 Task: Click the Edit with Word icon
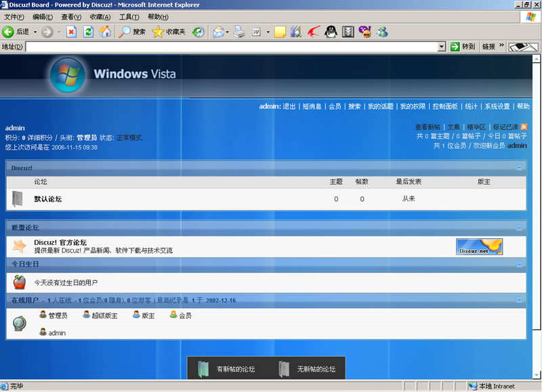coord(256,32)
